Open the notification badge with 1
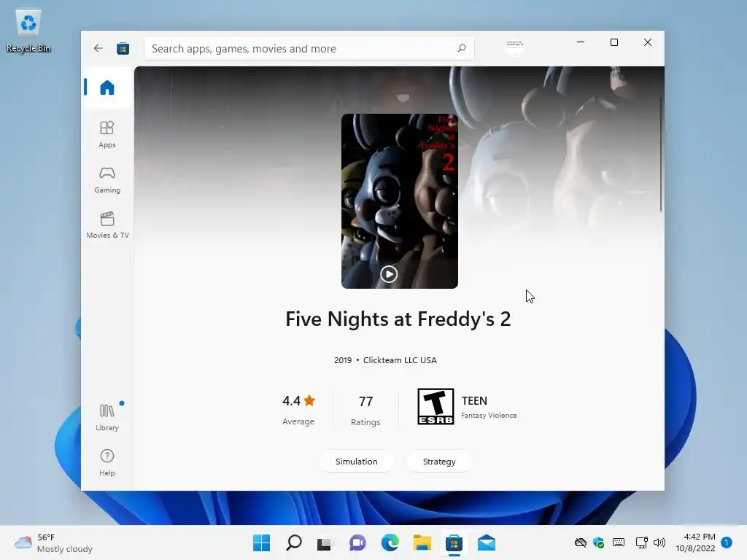This screenshot has width=747, height=560. pyautogui.click(x=727, y=542)
